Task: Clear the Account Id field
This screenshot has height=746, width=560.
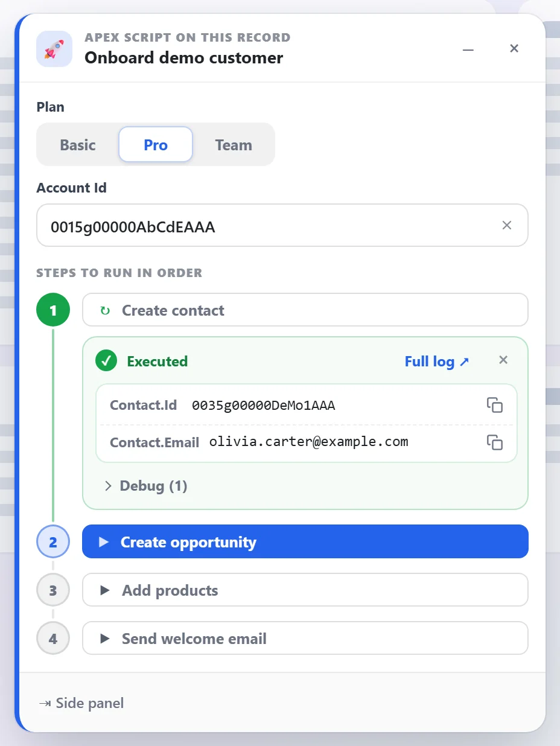Action: [507, 225]
